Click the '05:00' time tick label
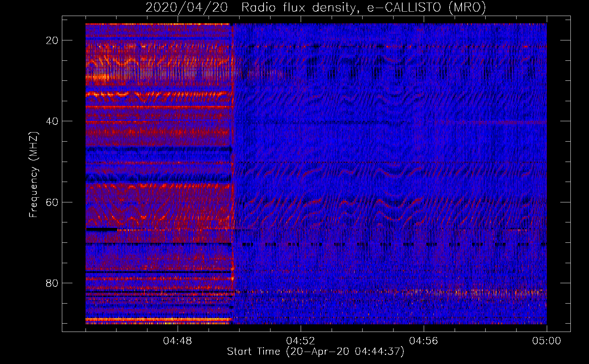The width and height of the screenshot is (589, 364). tap(547, 341)
